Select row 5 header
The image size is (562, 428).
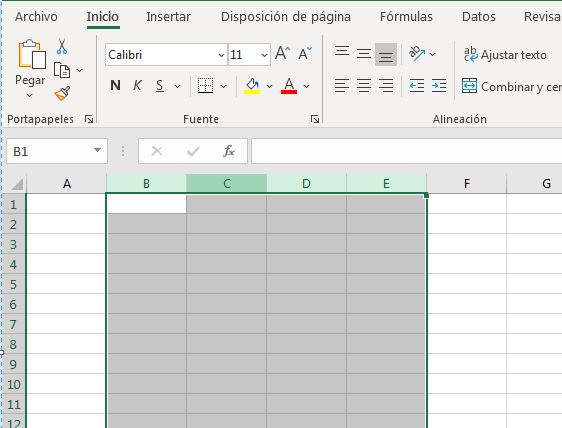click(14, 284)
